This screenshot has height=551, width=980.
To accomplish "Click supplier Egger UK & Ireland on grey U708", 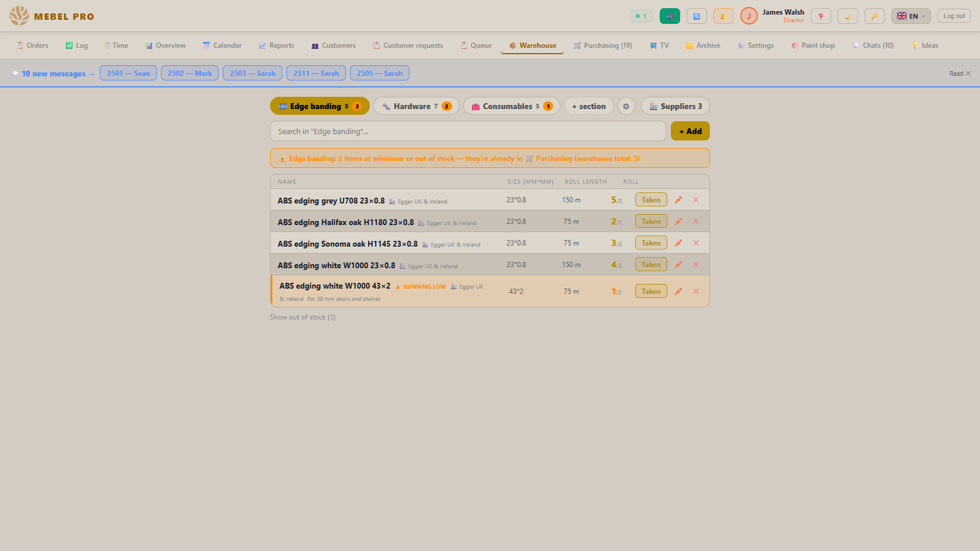I will coord(418,202).
